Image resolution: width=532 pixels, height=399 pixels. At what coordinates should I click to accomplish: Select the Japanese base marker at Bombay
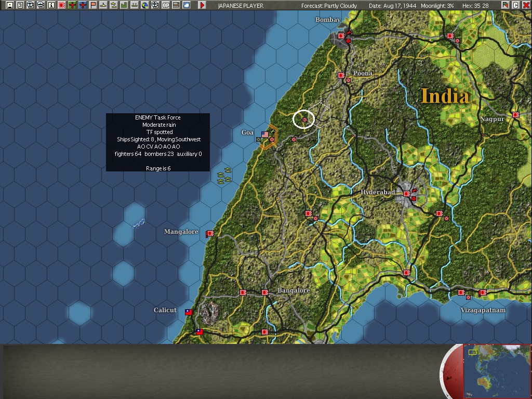pyautogui.click(x=341, y=36)
